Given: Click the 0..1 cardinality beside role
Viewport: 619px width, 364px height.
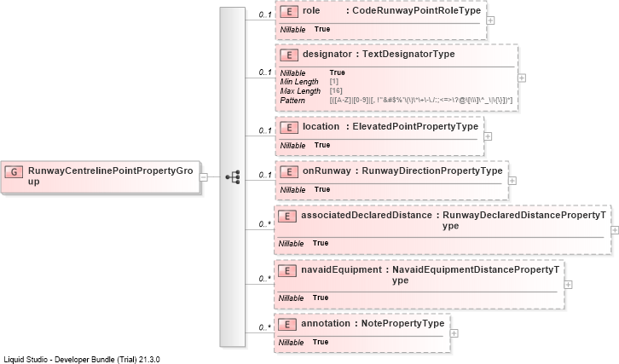Looking at the screenshot, I should point(265,14).
